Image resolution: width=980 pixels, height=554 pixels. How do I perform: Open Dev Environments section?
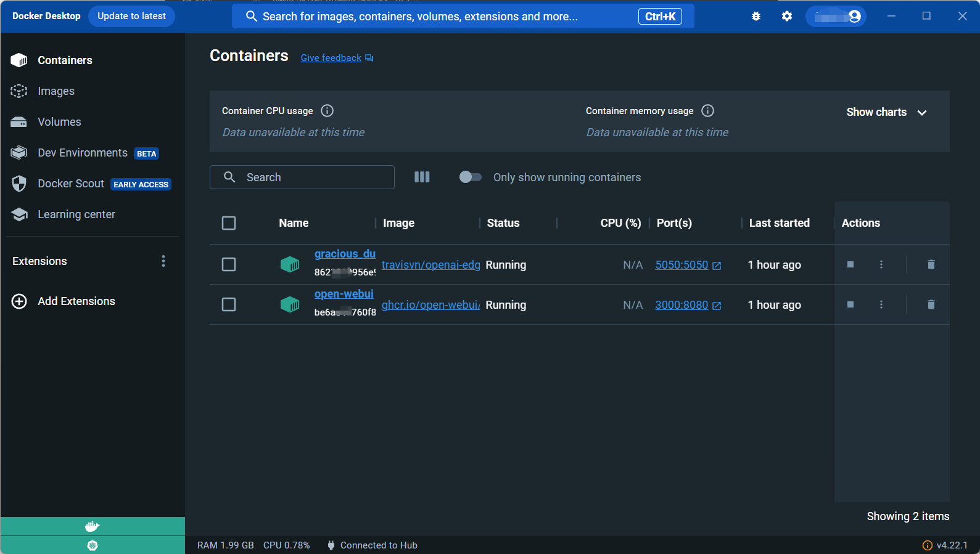coord(93,153)
